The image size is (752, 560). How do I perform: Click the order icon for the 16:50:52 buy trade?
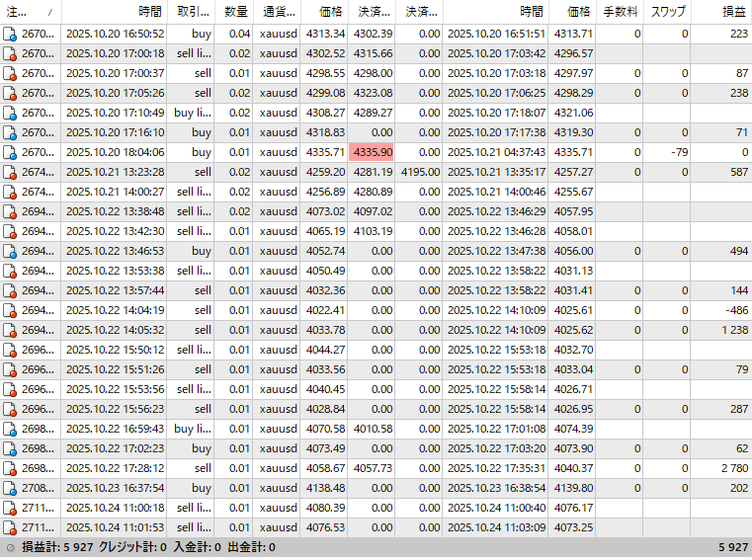(10, 34)
